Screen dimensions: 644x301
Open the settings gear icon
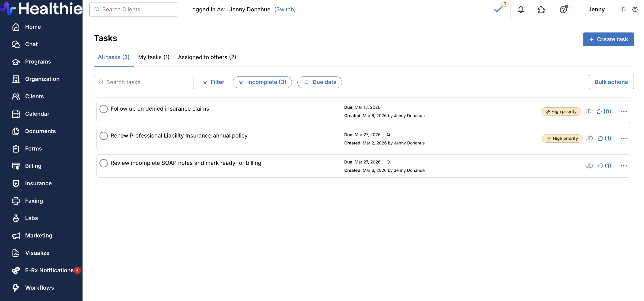[x=635, y=10]
